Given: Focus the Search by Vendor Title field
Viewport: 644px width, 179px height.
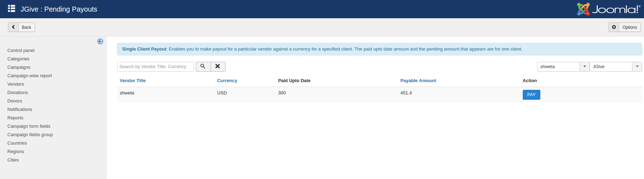Looking at the screenshot, I should click(155, 67).
